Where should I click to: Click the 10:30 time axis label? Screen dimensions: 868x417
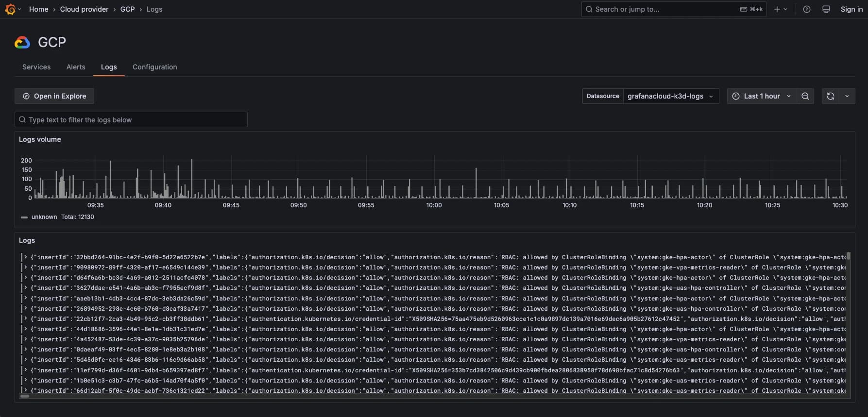[840, 205]
